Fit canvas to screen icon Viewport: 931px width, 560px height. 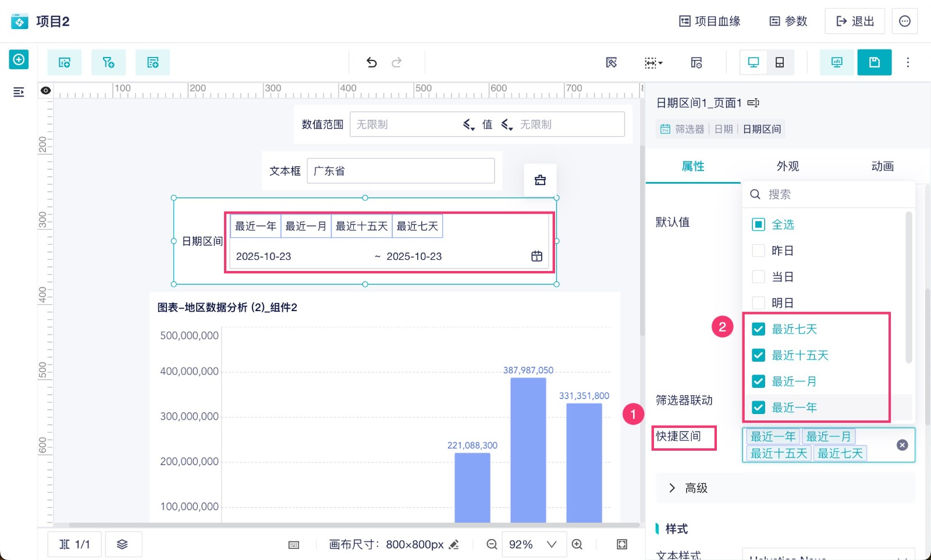pyautogui.click(x=622, y=544)
